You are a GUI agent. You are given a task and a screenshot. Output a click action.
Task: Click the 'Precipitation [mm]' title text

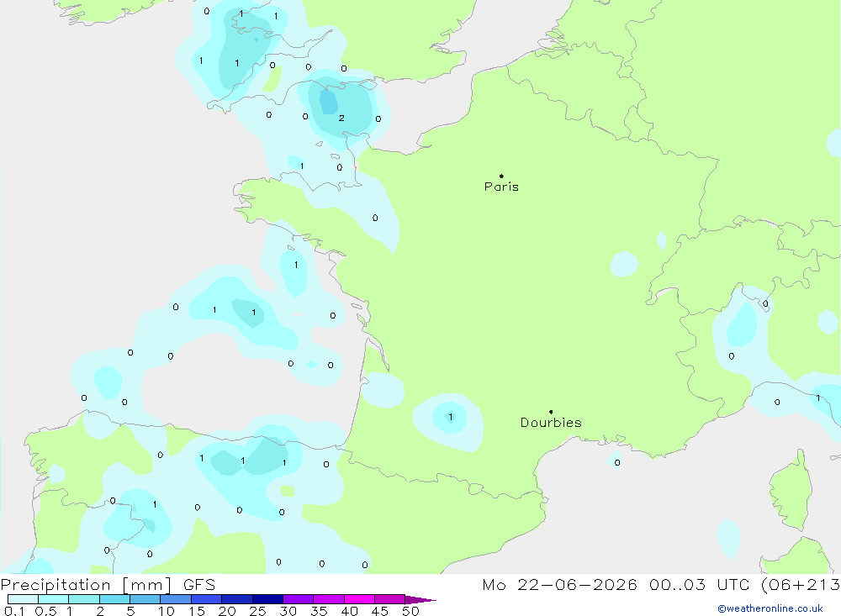coord(86,585)
